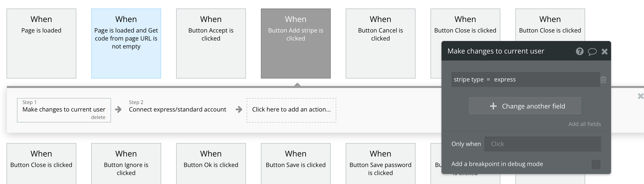This screenshot has height=184, width=644.
Task: Click the plus icon to change another field
Action: point(493,106)
